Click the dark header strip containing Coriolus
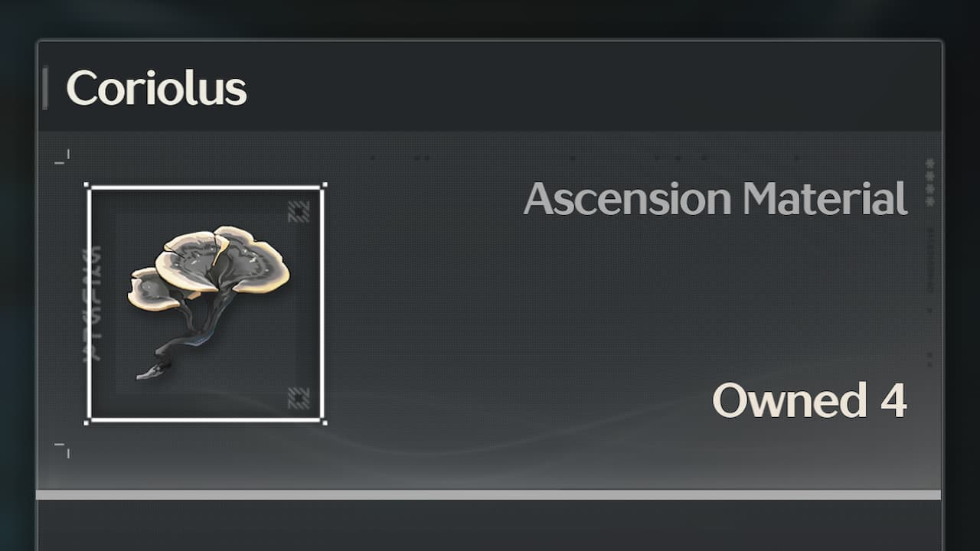Viewport: 980px width, 551px height. tap(490, 86)
